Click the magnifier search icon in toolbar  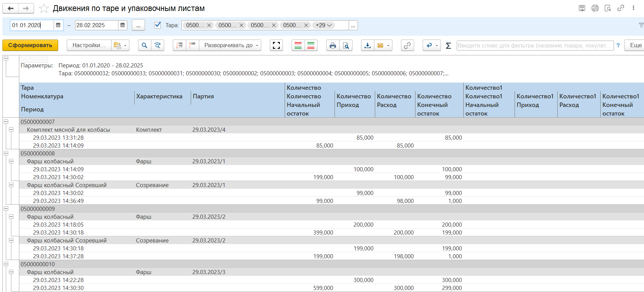click(145, 45)
